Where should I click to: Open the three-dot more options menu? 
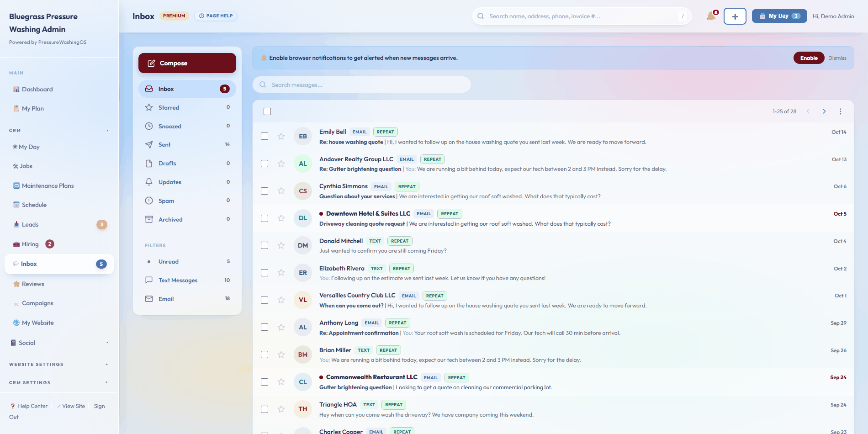click(840, 111)
